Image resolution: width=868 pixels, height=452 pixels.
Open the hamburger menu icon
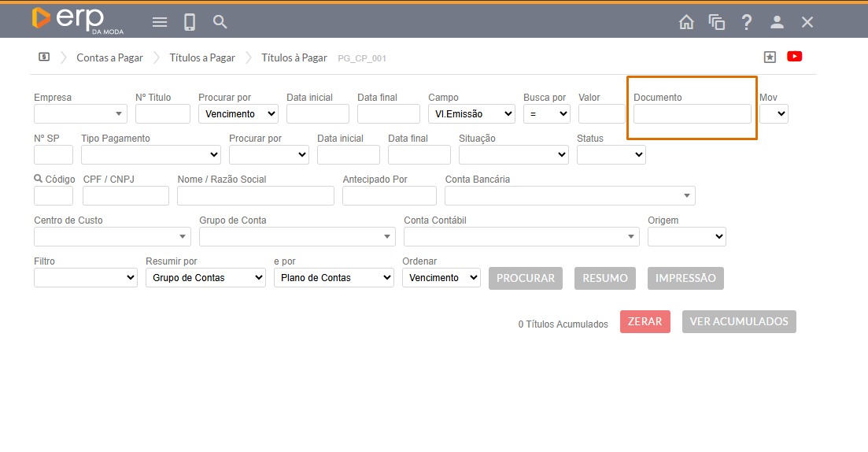(160, 22)
